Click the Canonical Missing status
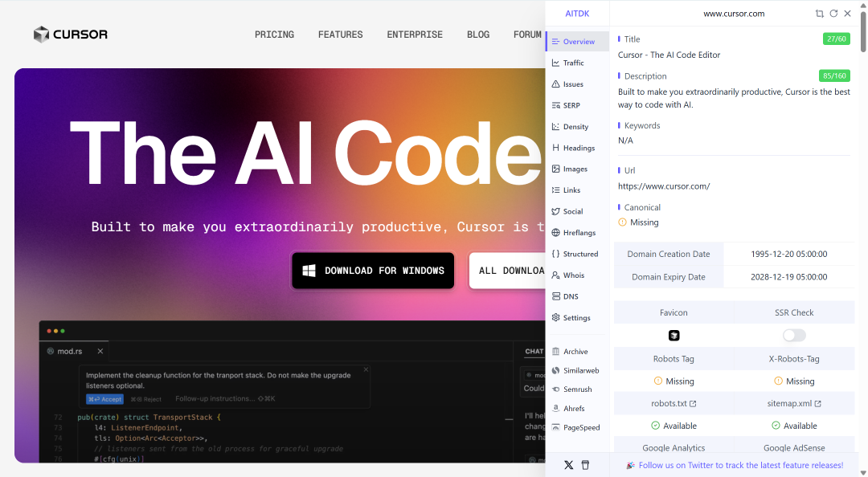This screenshot has height=477, width=868. tap(638, 222)
